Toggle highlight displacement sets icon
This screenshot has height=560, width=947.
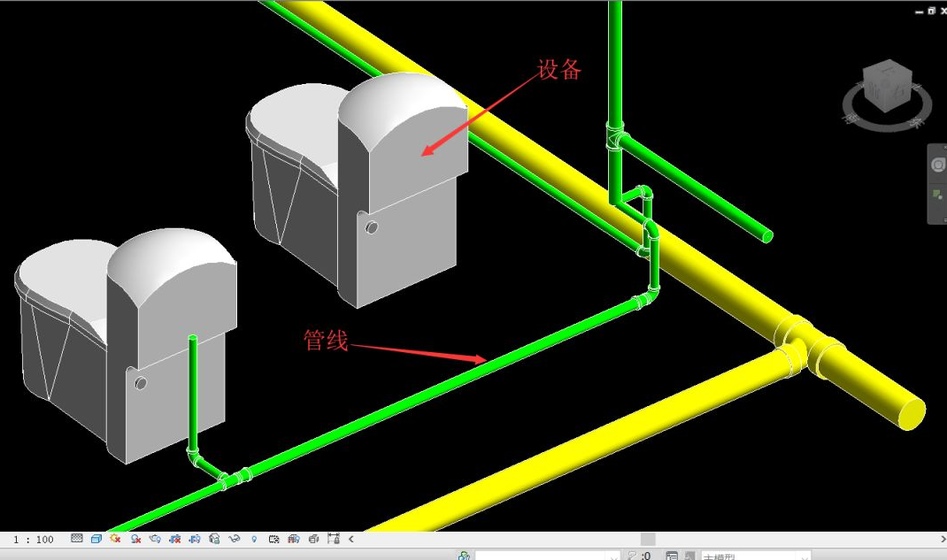click(313, 539)
